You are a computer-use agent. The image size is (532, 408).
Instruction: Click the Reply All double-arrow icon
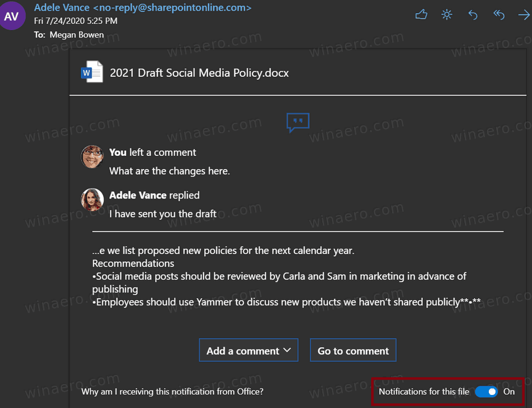[498, 15]
